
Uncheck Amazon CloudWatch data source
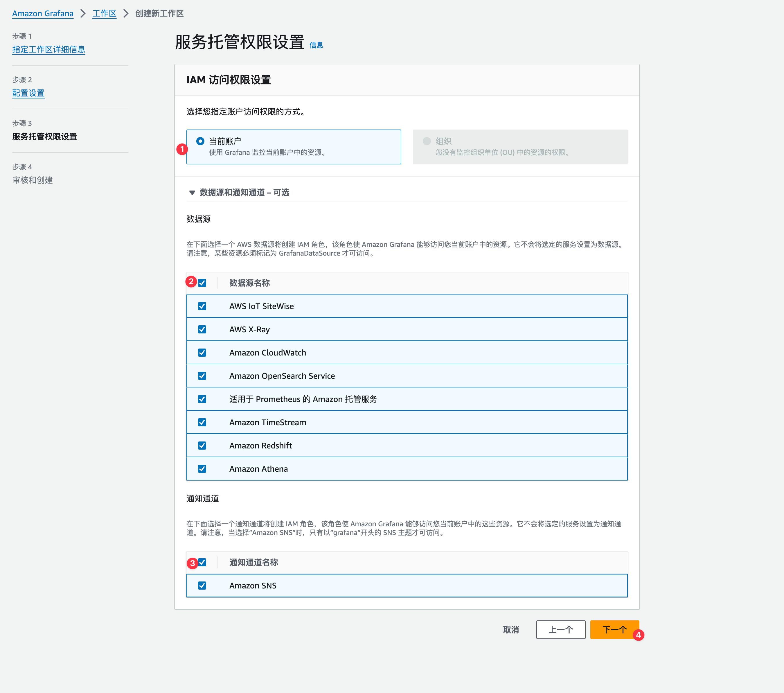pos(202,353)
